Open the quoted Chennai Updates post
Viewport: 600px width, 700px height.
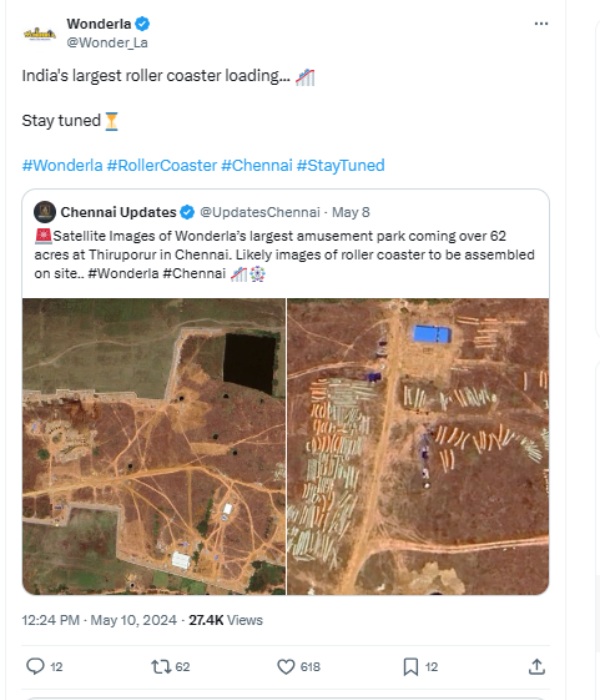[285, 254]
